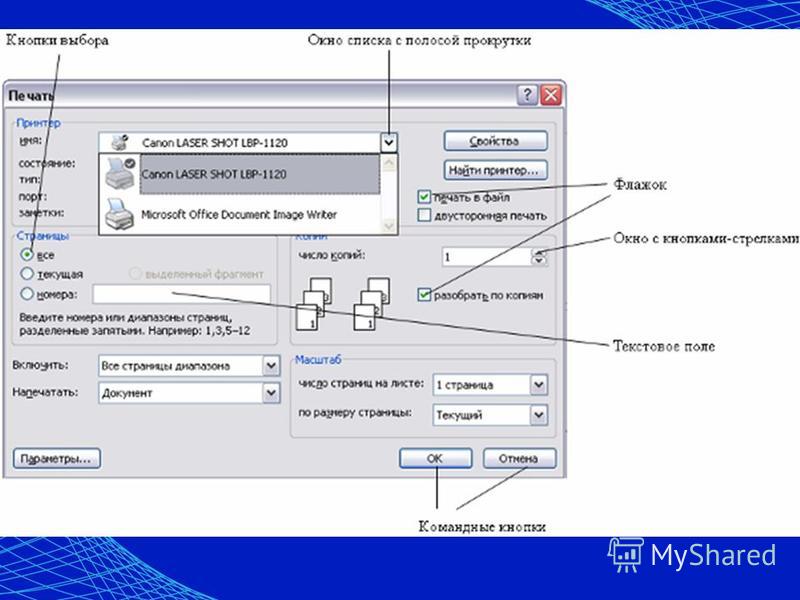Choose Microsoft Office Document Image Writer printer
Image resolution: width=800 pixels, height=600 pixels.
click(x=239, y=215)
